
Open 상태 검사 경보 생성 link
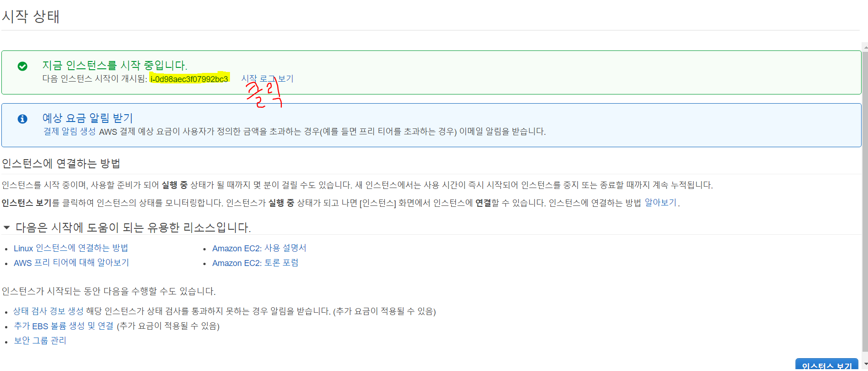coord(48,311)
